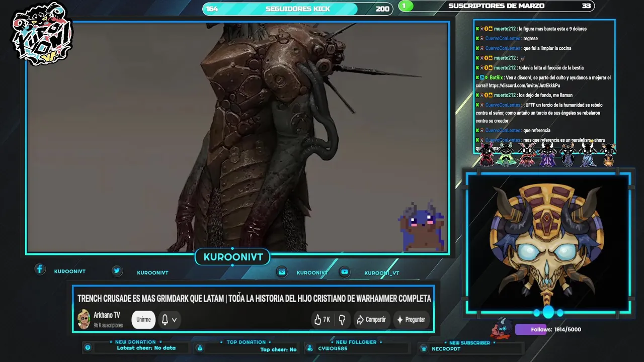Click the Preguntar button
The image size is (644, 362).
tap(411, 319)
